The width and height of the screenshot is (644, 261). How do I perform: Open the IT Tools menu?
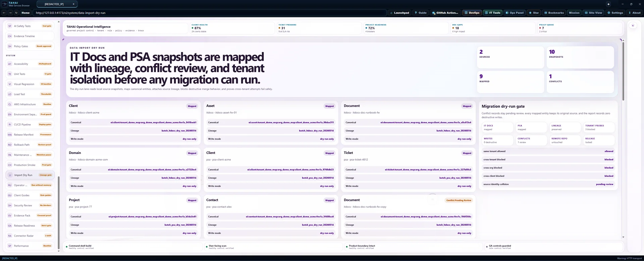click(492, 13)
